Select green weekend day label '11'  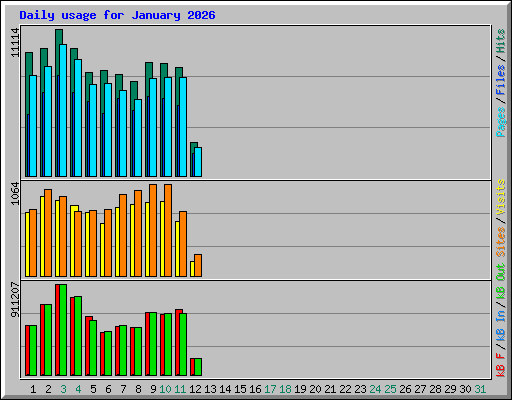pos(180,389)
